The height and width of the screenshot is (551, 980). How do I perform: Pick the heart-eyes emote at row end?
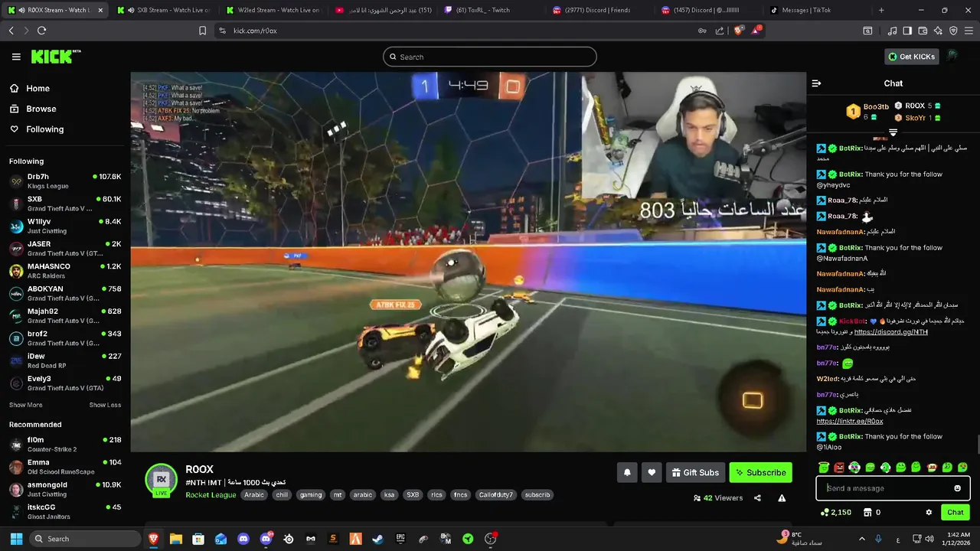pyautogui.click(x=962, y=467)
